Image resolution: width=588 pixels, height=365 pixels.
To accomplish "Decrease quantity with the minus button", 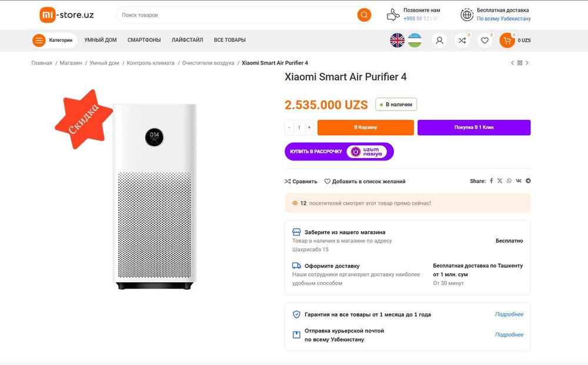I will coord(289,128).
